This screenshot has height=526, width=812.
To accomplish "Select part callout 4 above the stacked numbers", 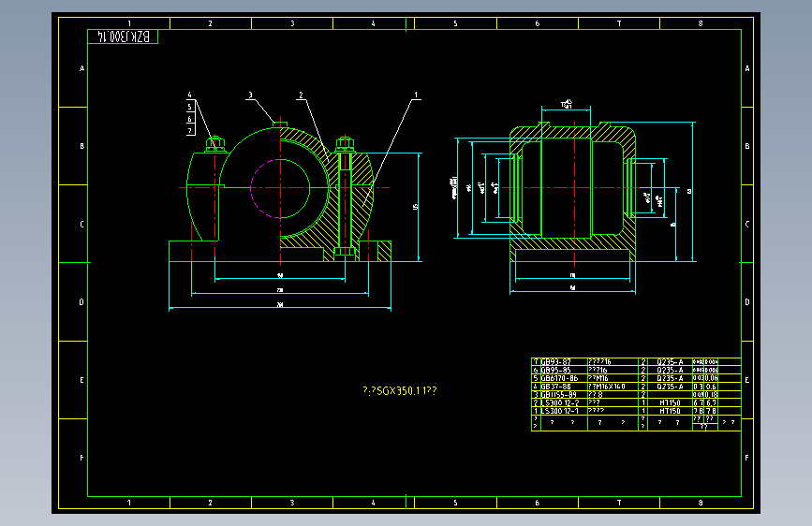I will [x=189, y=95].
